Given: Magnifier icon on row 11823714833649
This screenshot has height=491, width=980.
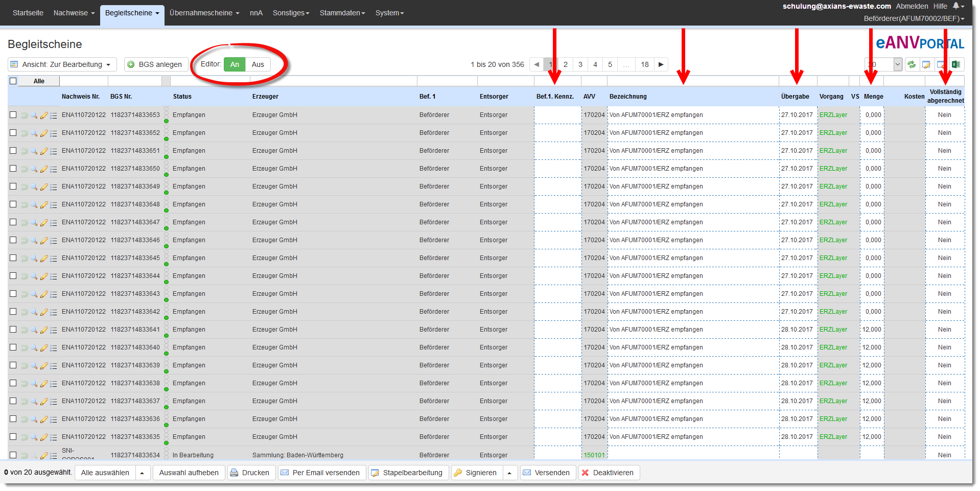Looking at the screenshot, I should point(34,187).
